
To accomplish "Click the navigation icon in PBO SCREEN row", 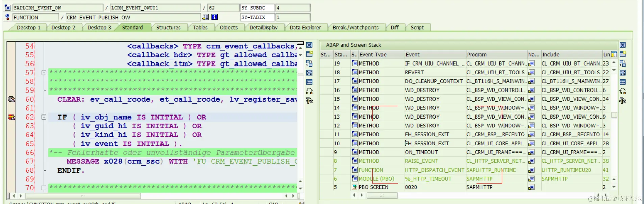I will (531, 187).
